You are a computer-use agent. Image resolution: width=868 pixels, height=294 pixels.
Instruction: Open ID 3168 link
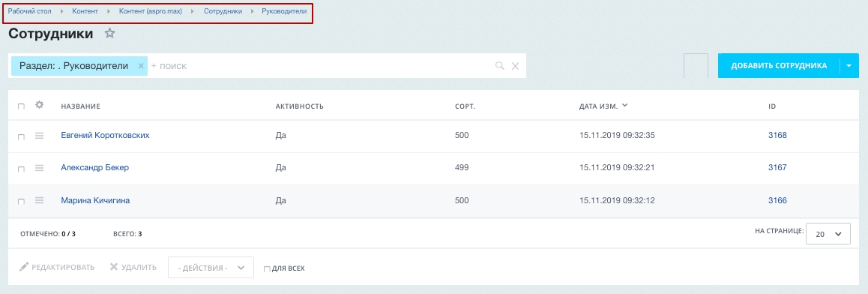coord(777,135)
